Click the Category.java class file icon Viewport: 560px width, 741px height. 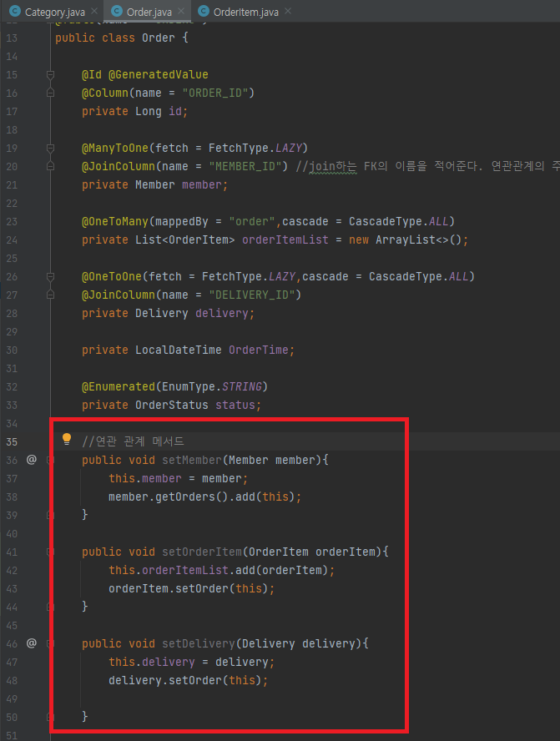tap(15, 12)
